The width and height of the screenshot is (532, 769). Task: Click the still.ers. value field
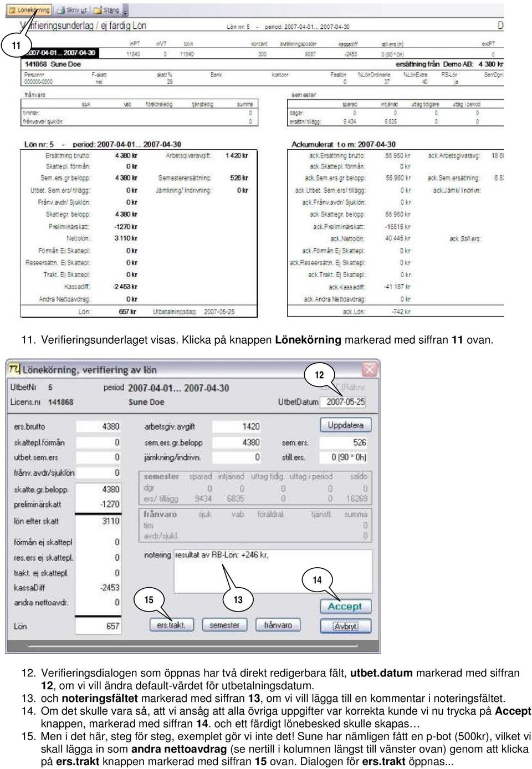tap(345, 457)
